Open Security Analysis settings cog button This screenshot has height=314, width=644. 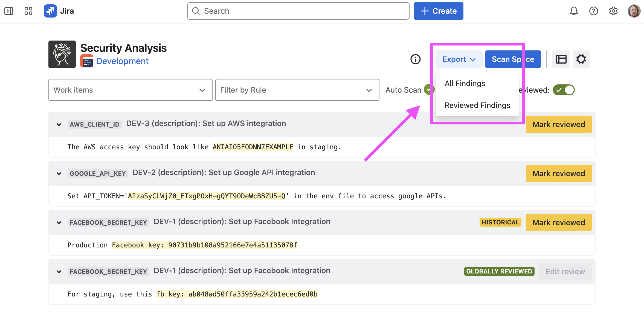pos(581,59)
